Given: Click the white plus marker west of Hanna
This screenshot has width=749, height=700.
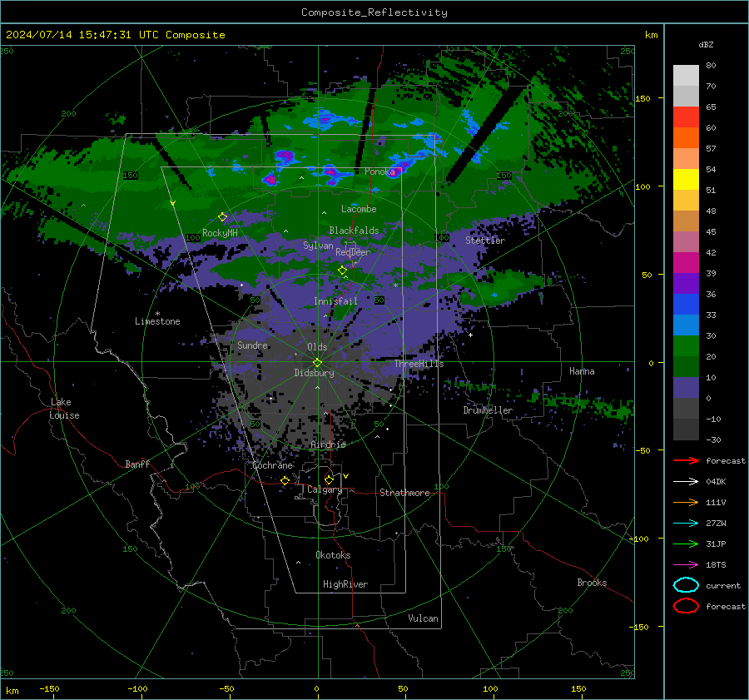Looking at the screenshot, I should pos(470,335).
